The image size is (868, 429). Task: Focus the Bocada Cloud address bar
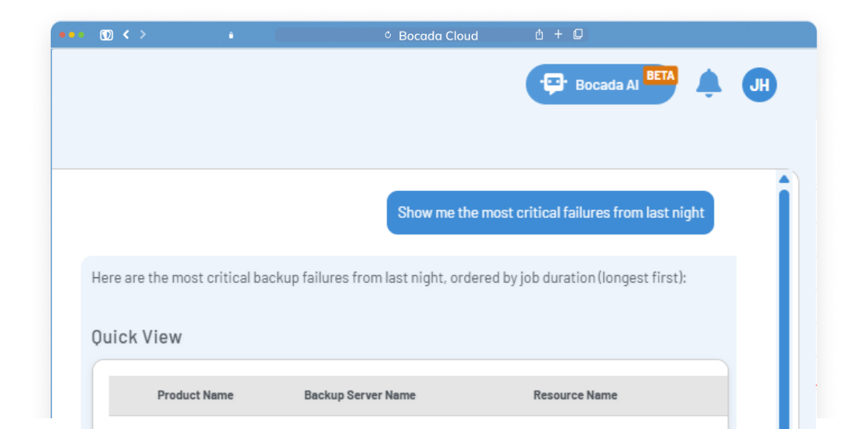pyautogui.click(x=437, y=35)
